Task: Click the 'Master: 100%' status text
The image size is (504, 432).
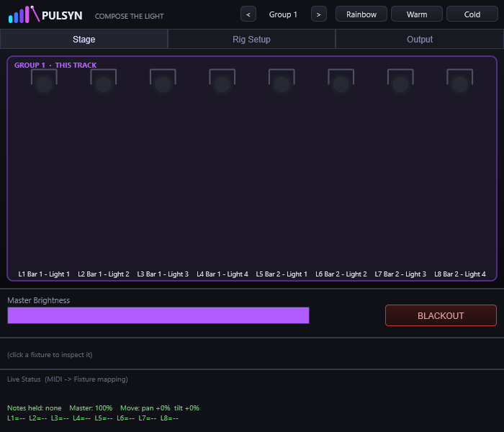Action: pos(91,408)
